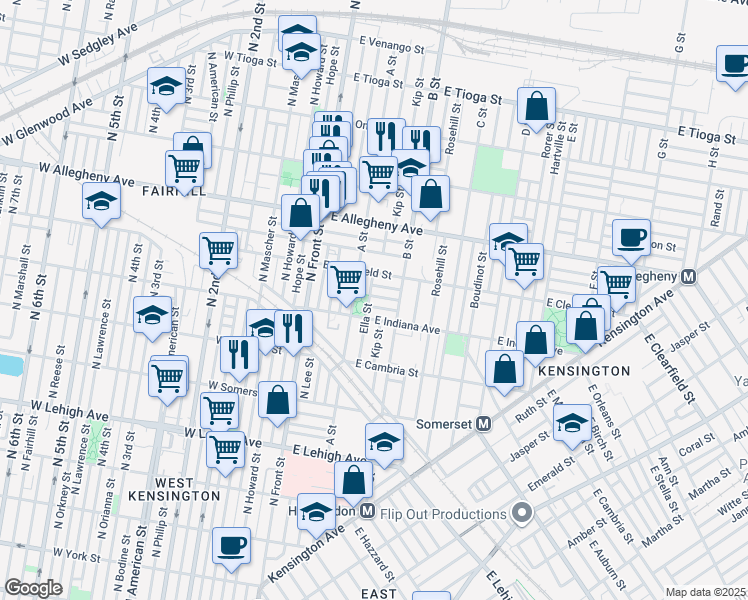Open the school marker over the Huntingdon label
The width and height of the screenshot is (748, 600).
[x=316, y=513]
